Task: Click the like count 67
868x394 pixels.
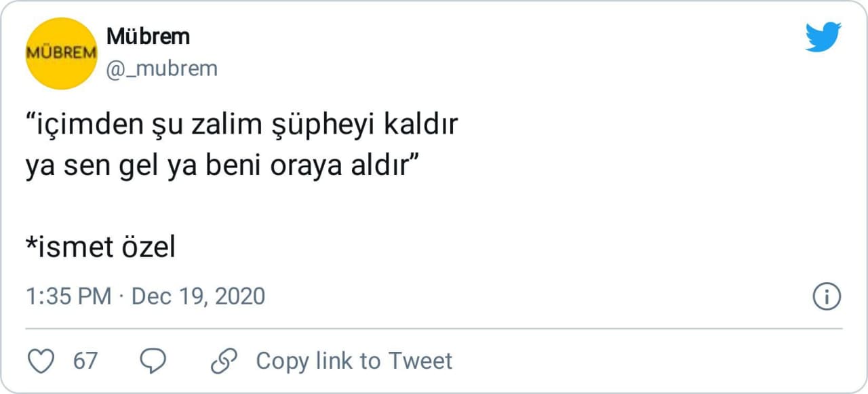Action: coord(85,361)
